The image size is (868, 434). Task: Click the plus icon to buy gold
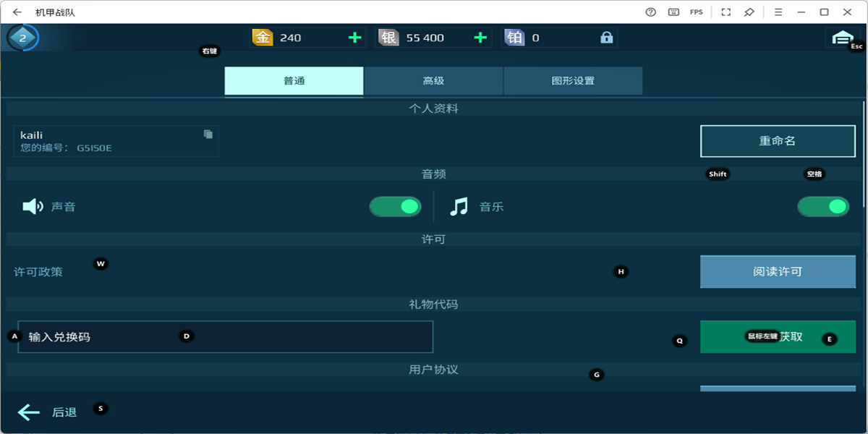[354, 36]
